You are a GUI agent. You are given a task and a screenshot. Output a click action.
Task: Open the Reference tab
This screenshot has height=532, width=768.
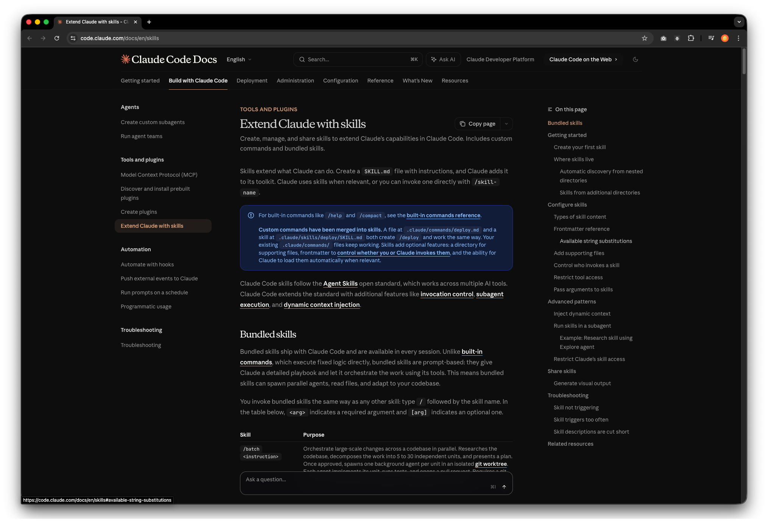(x=380, y=81)
